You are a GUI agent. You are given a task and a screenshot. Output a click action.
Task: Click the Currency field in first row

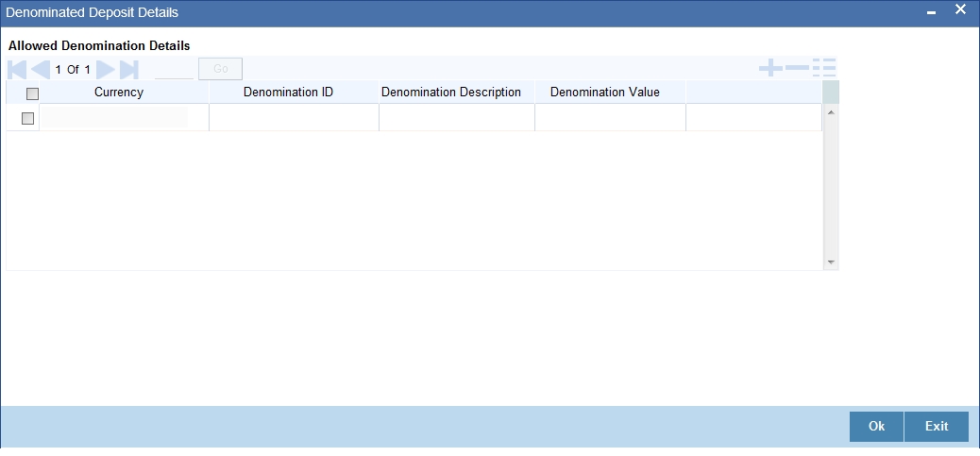115,117
